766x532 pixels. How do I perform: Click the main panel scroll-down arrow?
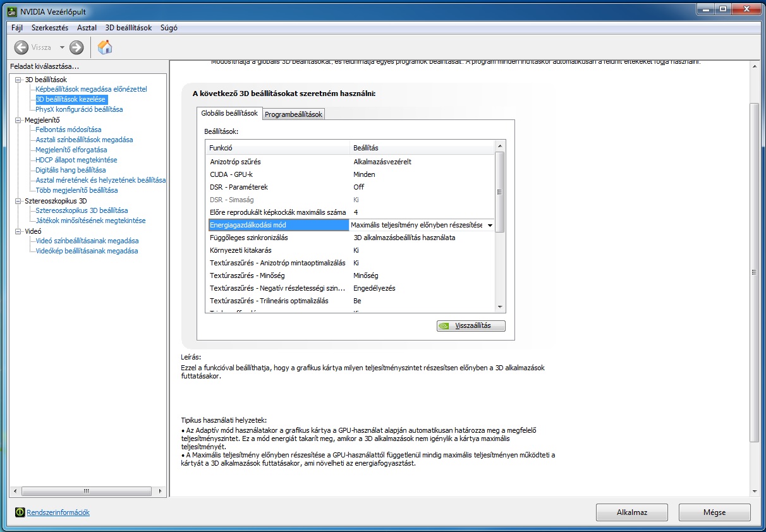point(754,491)
